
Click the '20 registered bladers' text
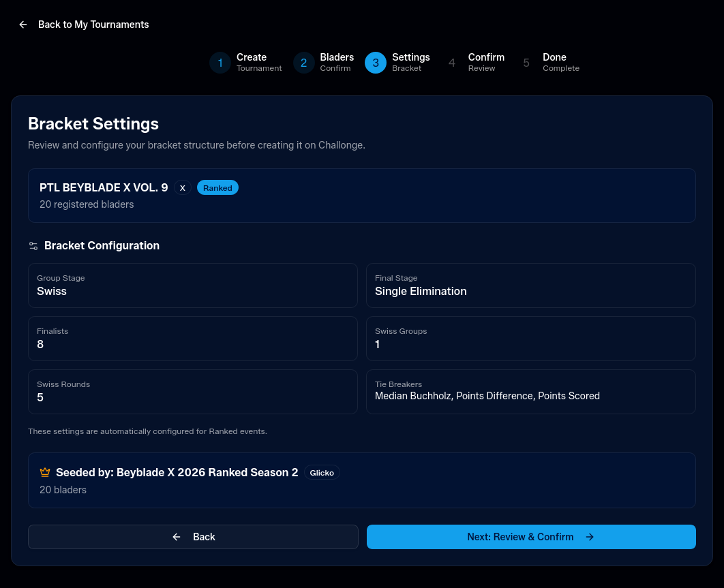point(87,204)
